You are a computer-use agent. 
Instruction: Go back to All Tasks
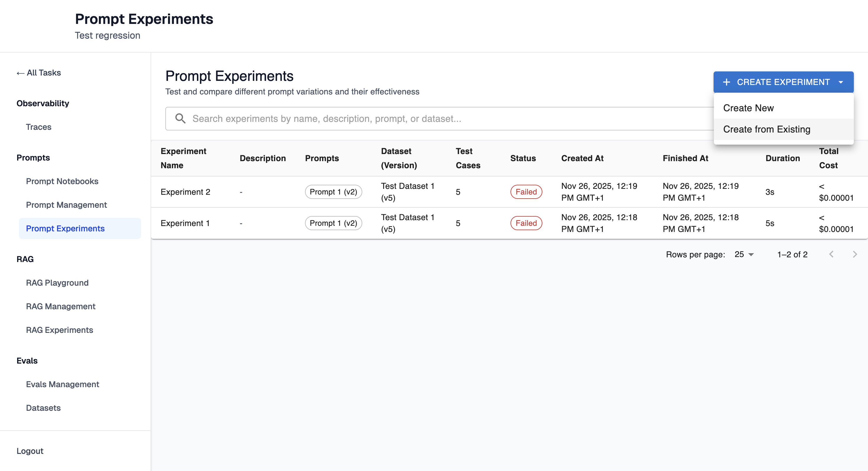point(39,73)
